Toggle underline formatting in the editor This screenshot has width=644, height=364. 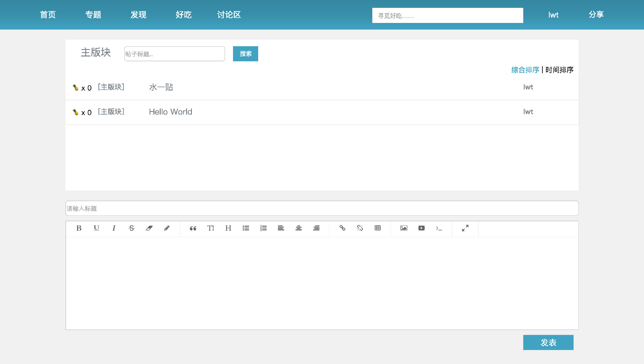click(x=97, y=228)
